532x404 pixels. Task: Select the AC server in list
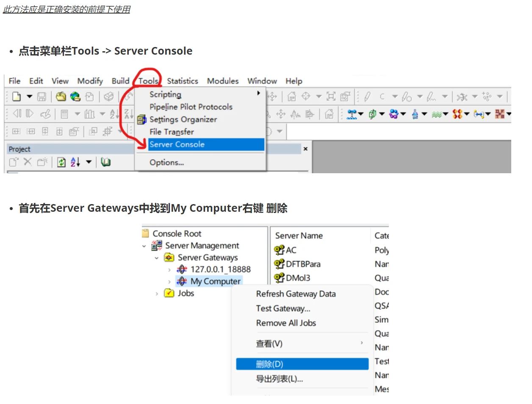coord(291,250)
